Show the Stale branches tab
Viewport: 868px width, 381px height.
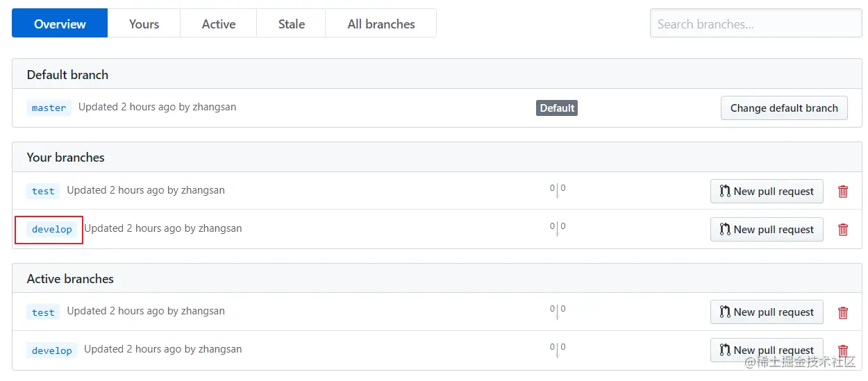tap(292, 24)
